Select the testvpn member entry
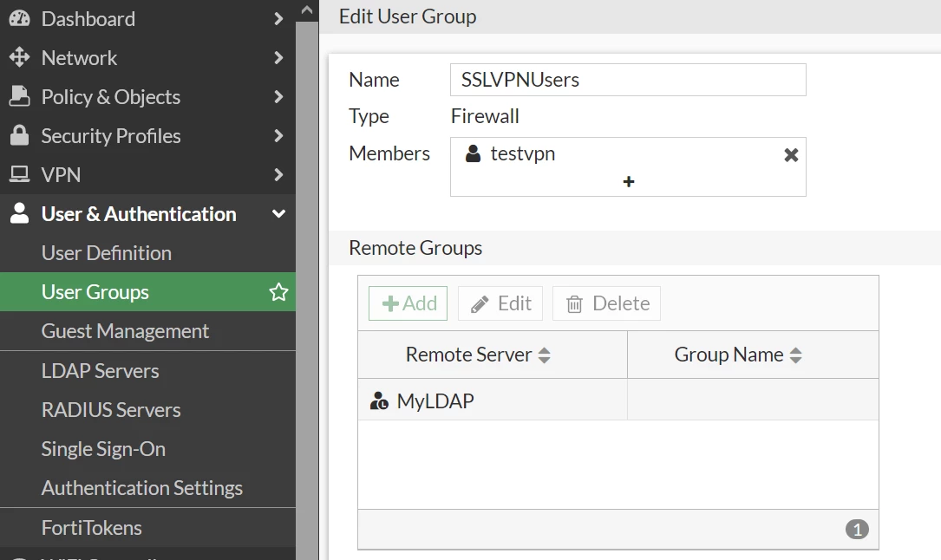 [x=522, y=153]
